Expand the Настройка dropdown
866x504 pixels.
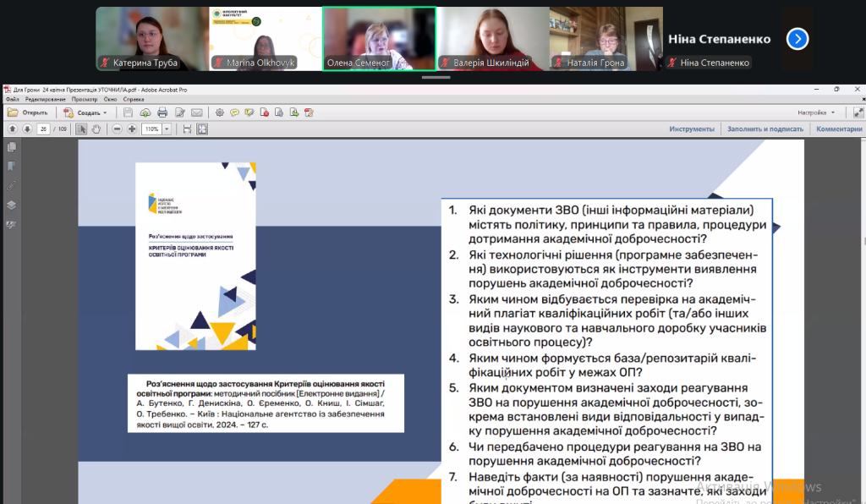click(x=832, y=112)
